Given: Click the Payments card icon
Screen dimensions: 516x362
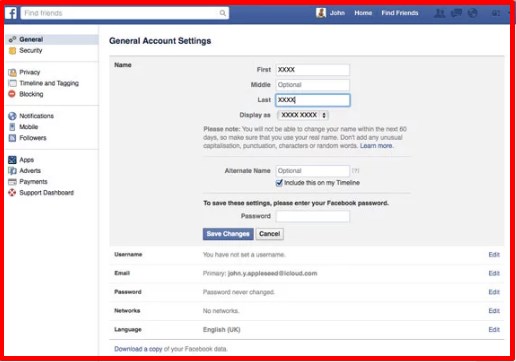Looking at the screenshot, I should 12,182.
